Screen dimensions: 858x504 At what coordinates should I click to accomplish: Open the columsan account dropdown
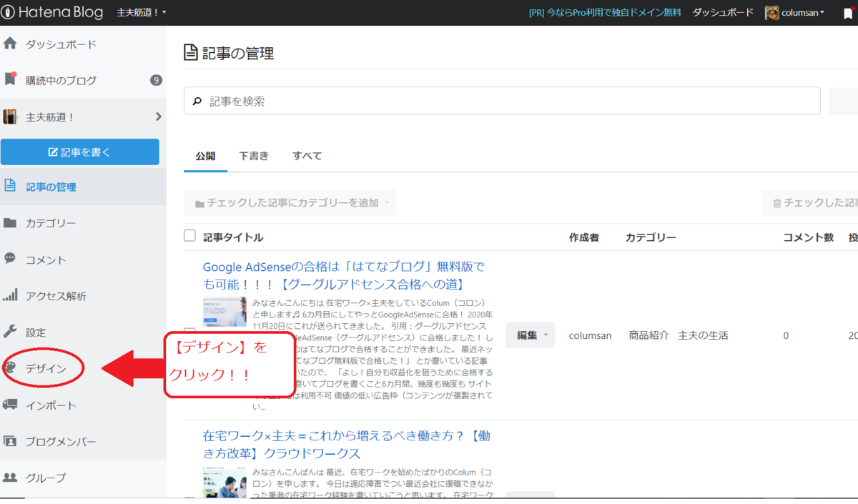pyautogui.click(x=803, y=13)
